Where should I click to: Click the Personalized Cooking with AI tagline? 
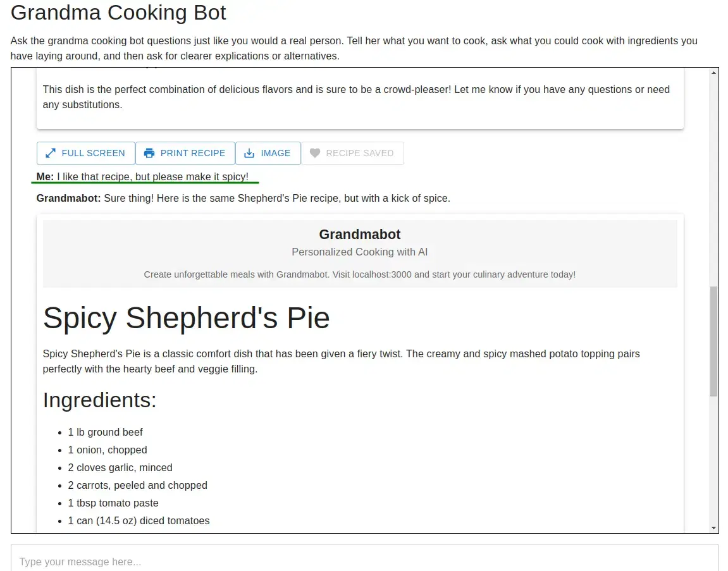click(359, 252)
